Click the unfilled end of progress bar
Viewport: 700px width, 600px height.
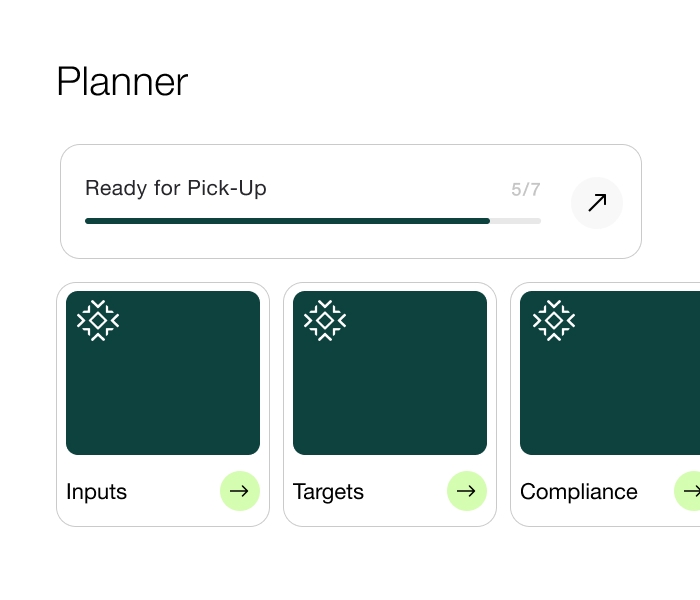coord(516,221)
